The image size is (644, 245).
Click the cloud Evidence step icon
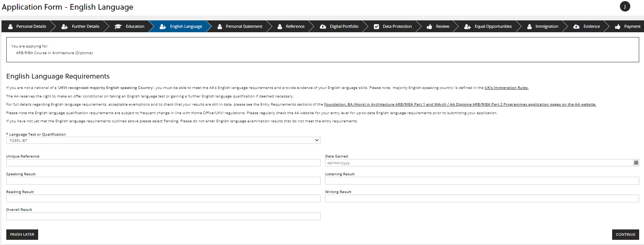coord(576,27)
